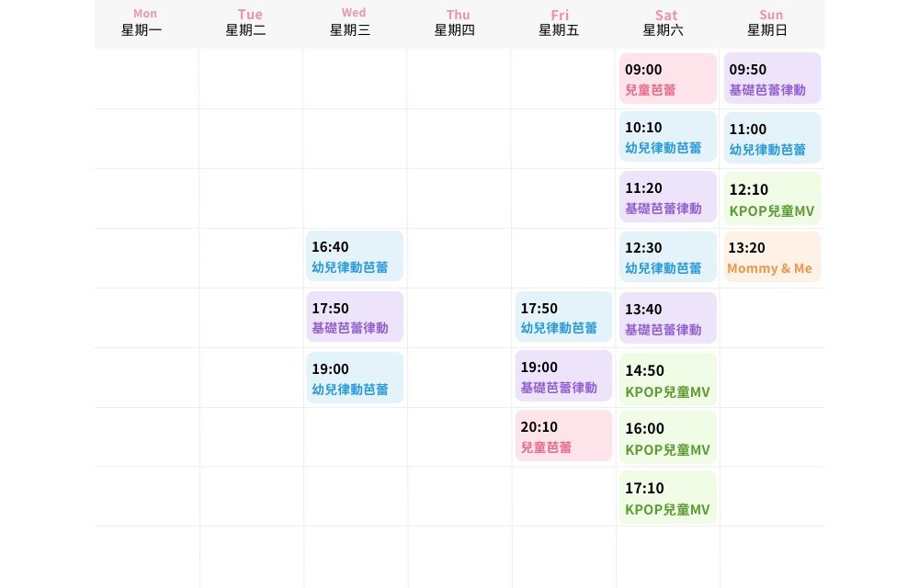Select Wednesday 17:50 基礎芭蕾律動 class
The image size is (919, 588).
tap(355, 317)
